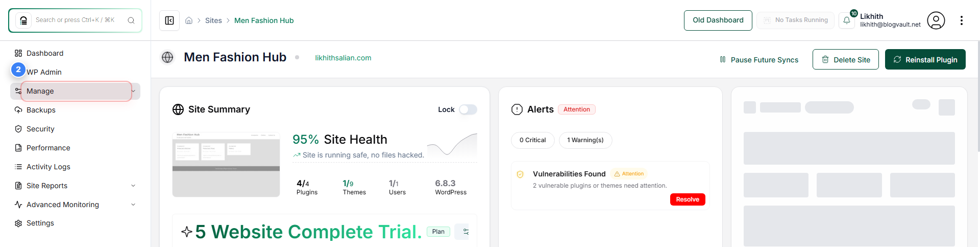Open the user profile avatar icon
Image resolution: width=980 pixels, height=247 pixels.
click(936, 20)
